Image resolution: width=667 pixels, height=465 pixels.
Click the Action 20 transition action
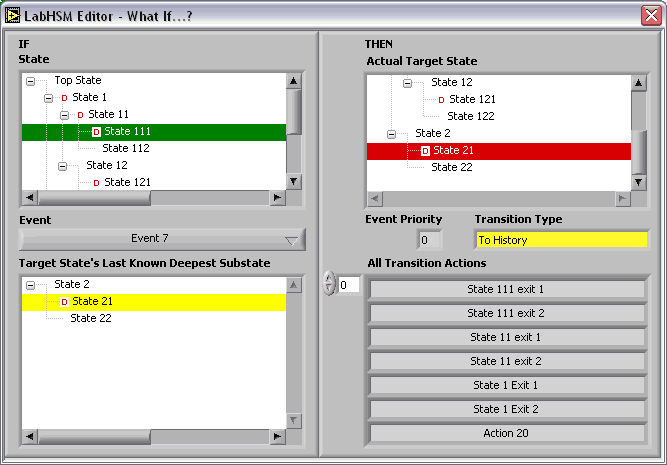pos(506,434)
